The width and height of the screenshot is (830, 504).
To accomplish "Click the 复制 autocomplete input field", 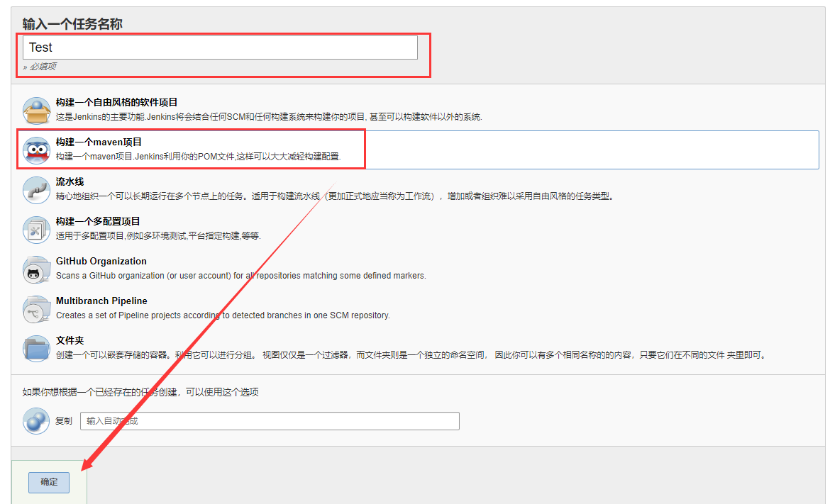I will 270,421.
